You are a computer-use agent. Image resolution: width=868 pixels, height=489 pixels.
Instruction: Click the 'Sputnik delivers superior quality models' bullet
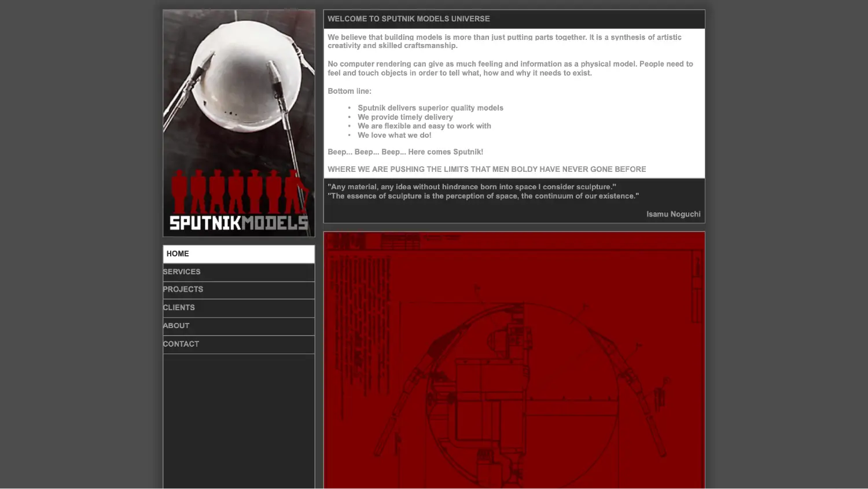(430, 108)
